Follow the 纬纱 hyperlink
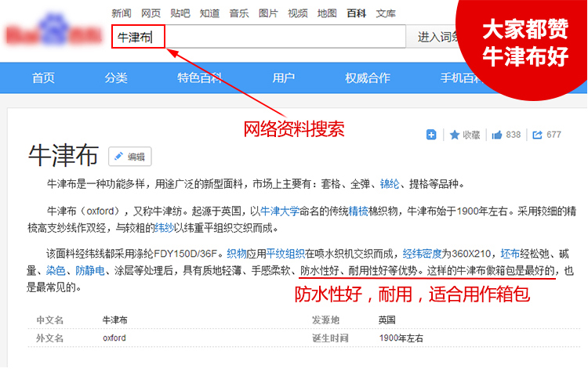The image size is (588, 372). (x=165, y=228)
